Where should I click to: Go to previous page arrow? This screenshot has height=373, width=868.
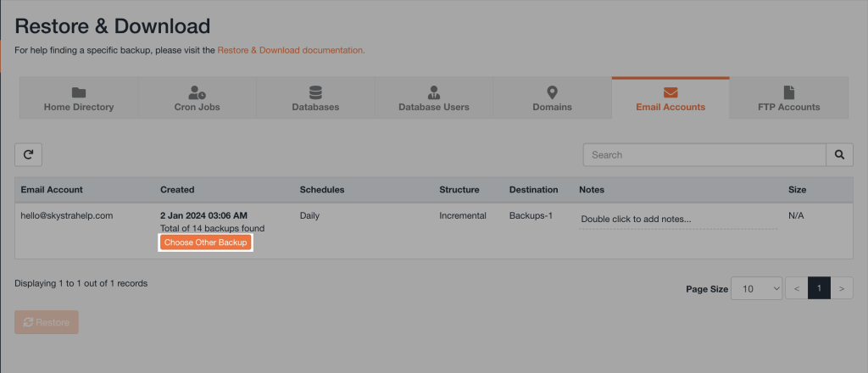click(x=796, y=288)
